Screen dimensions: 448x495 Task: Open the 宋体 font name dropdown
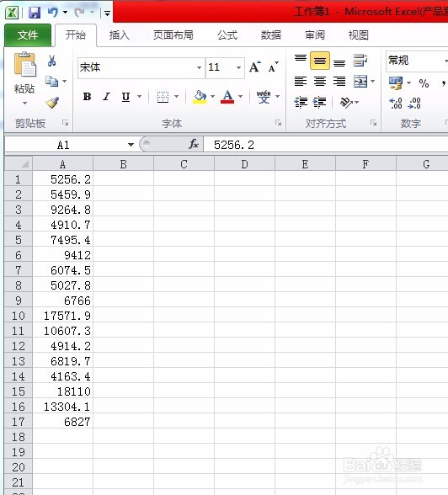click(x=199, y=67)
